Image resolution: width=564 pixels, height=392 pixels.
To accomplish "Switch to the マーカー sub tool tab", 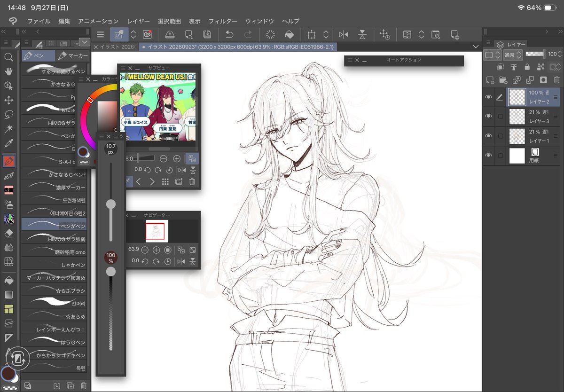I will [x=72, y=56].
